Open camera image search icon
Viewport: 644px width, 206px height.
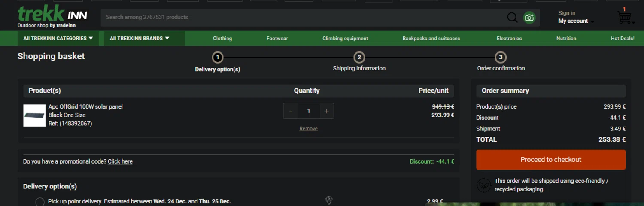pos(529,18)
